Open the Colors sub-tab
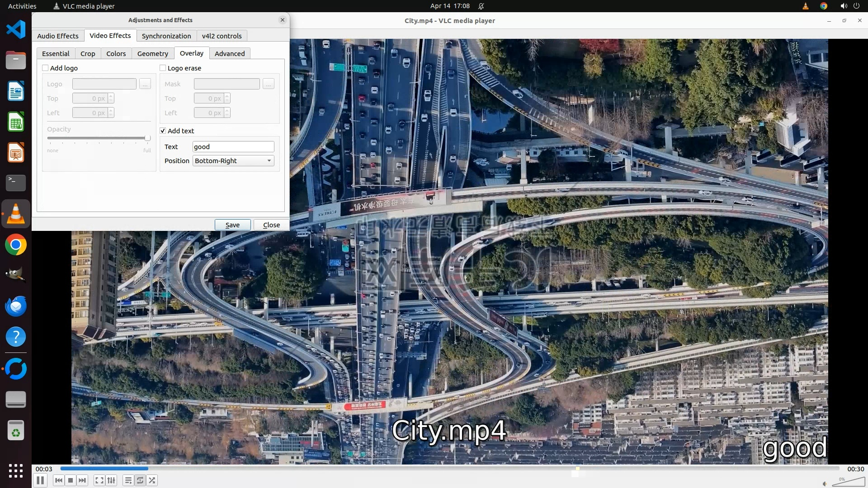 tap(116, 54)
